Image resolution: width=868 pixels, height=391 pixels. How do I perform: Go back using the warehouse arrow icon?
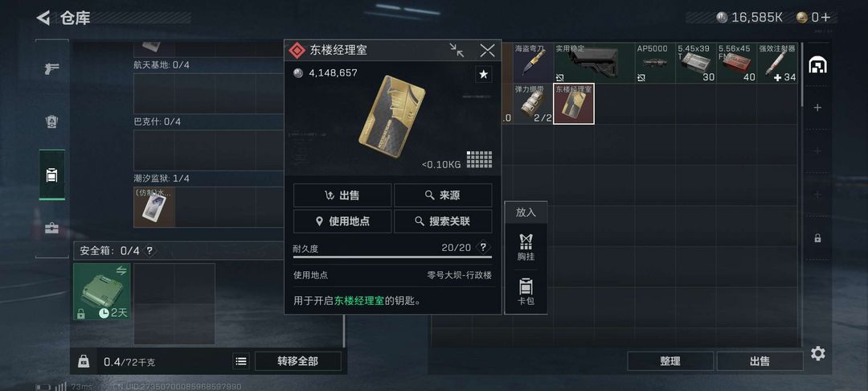pos(43,18)
